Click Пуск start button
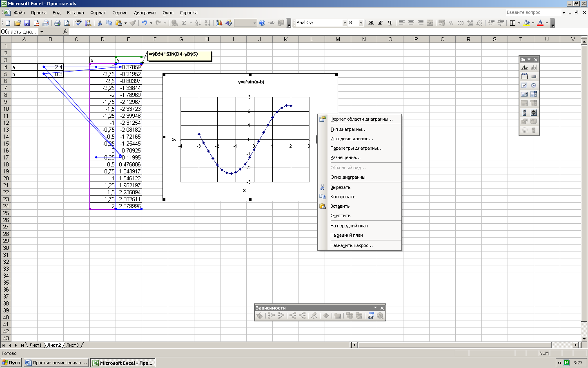Screen dimensions: 588x368 click(x=11, y=363)
